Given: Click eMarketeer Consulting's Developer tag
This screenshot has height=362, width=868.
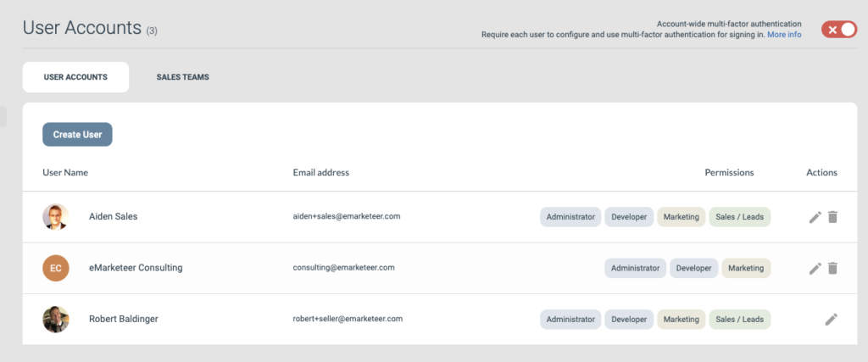Looking at the screenshot, I should 694,269.
